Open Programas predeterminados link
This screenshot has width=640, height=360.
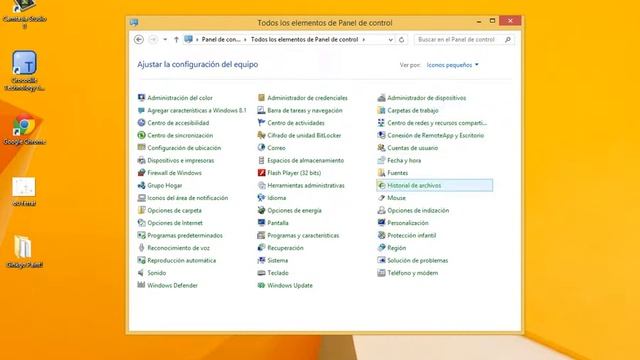coord(185,235)
